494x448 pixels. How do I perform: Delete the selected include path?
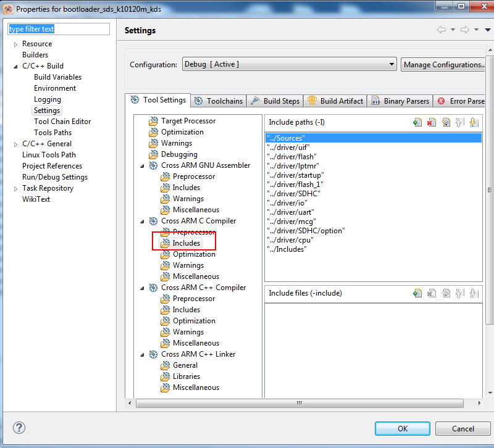tap(431, 122)
